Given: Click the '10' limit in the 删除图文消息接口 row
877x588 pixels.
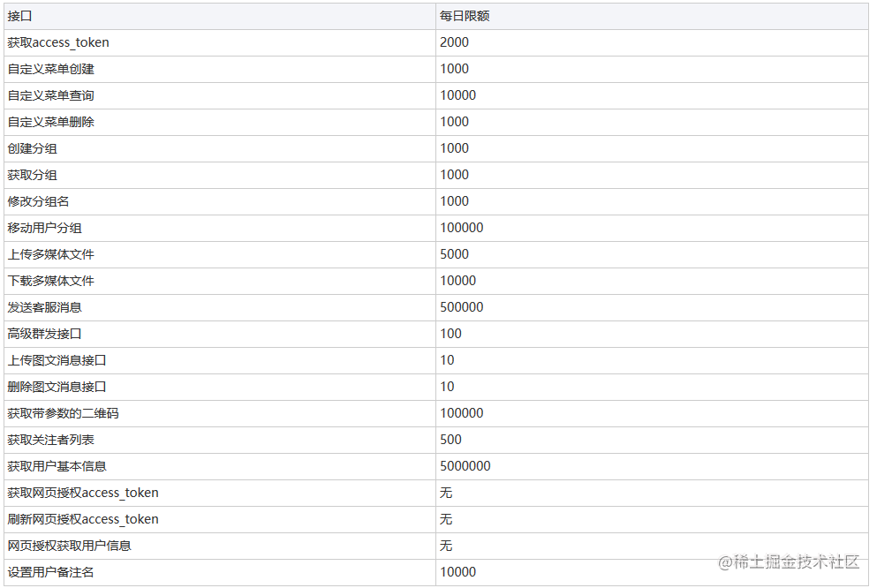Looking at the screenshot, I should point(447,387).
